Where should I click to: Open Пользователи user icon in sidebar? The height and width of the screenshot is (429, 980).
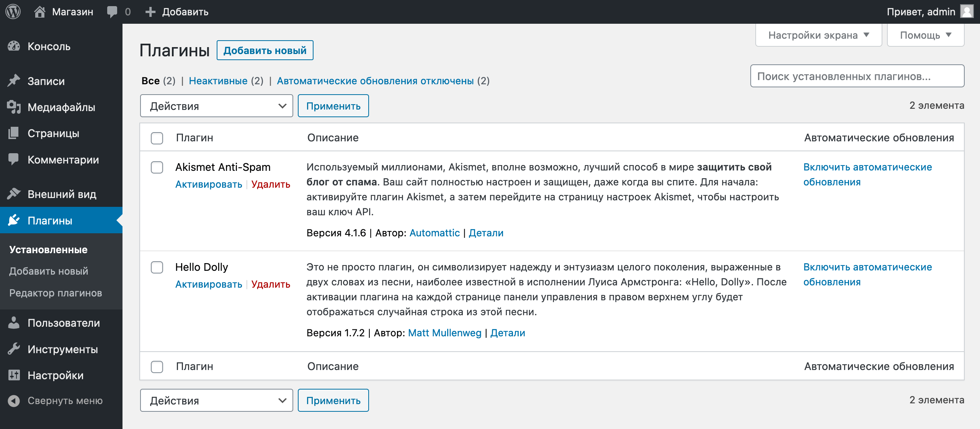pos(14,323)
